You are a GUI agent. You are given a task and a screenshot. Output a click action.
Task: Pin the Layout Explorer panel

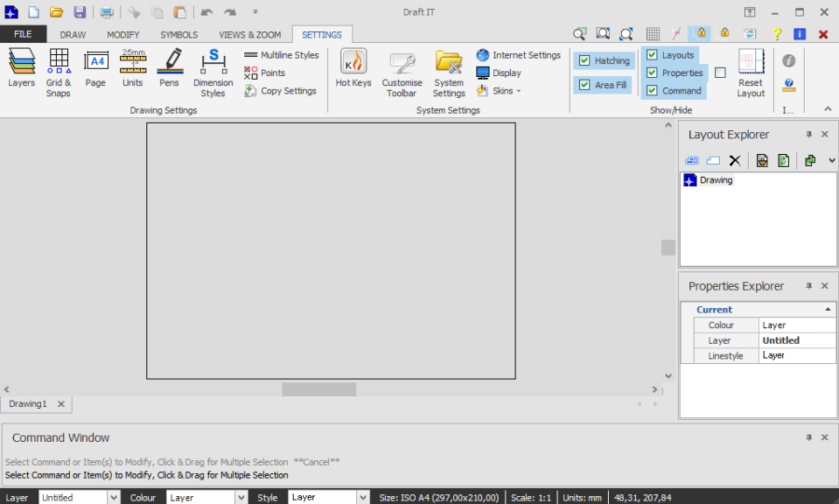[809, 135]
